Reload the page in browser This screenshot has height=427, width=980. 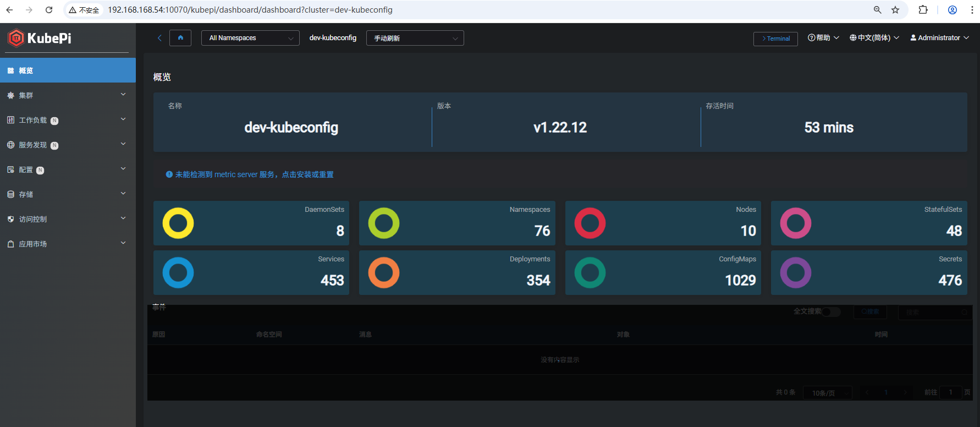point(49,10)
